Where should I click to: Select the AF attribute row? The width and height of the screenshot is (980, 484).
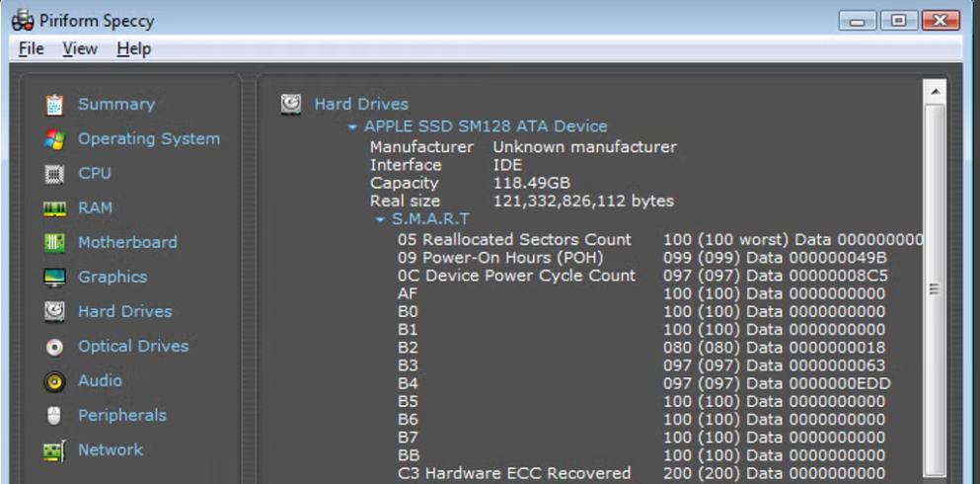pyautogui.click(x=641, y=294)
